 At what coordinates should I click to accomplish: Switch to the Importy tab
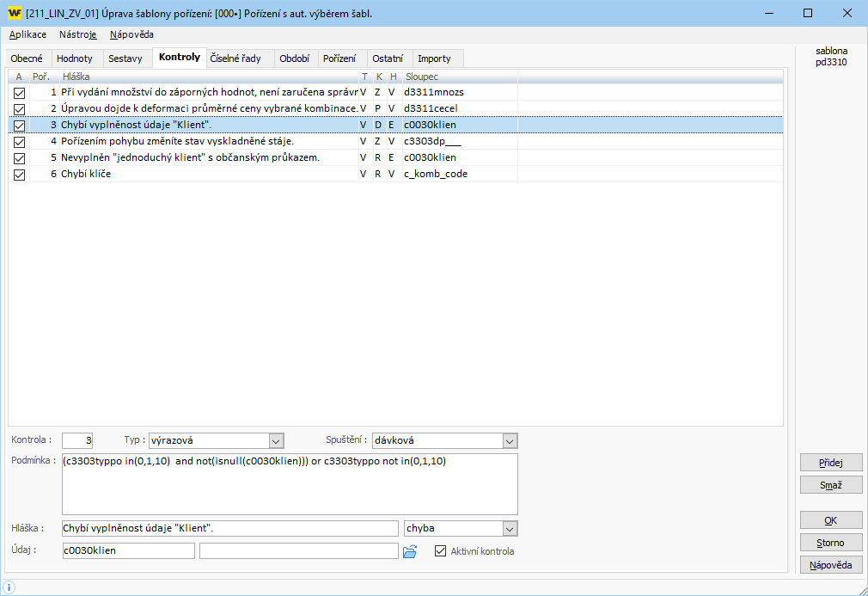[434, 58]
